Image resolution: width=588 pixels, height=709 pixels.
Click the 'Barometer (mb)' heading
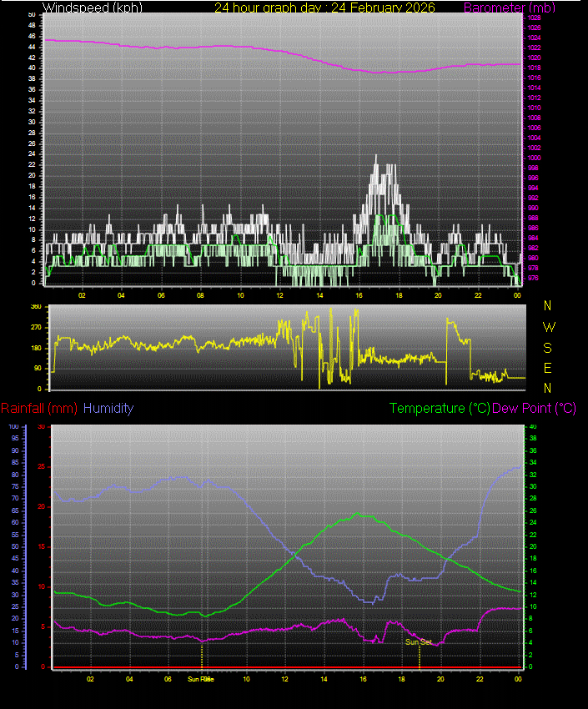(510, 8)
